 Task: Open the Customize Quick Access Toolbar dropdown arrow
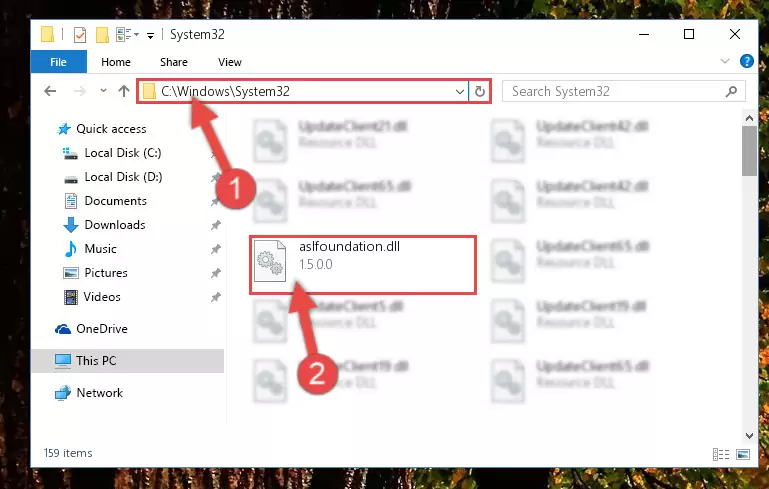click(x=151, y=35)
